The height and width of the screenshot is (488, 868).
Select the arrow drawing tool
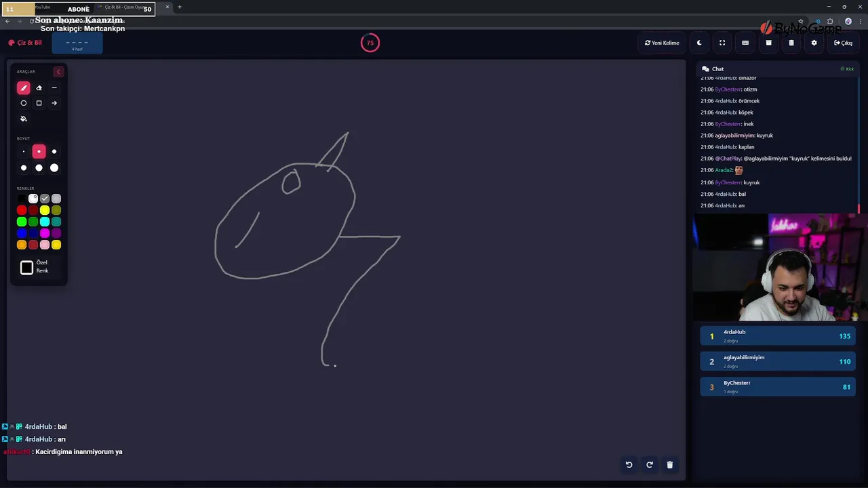click(54, 103)
